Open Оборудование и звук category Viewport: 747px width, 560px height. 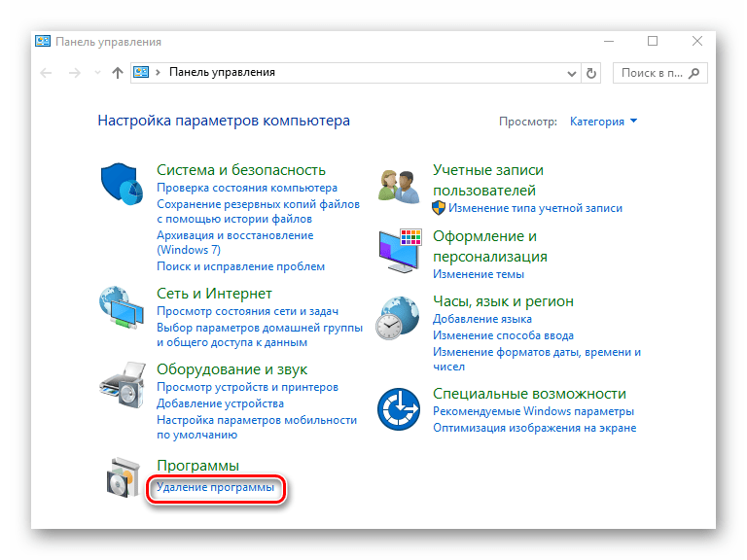232,369
